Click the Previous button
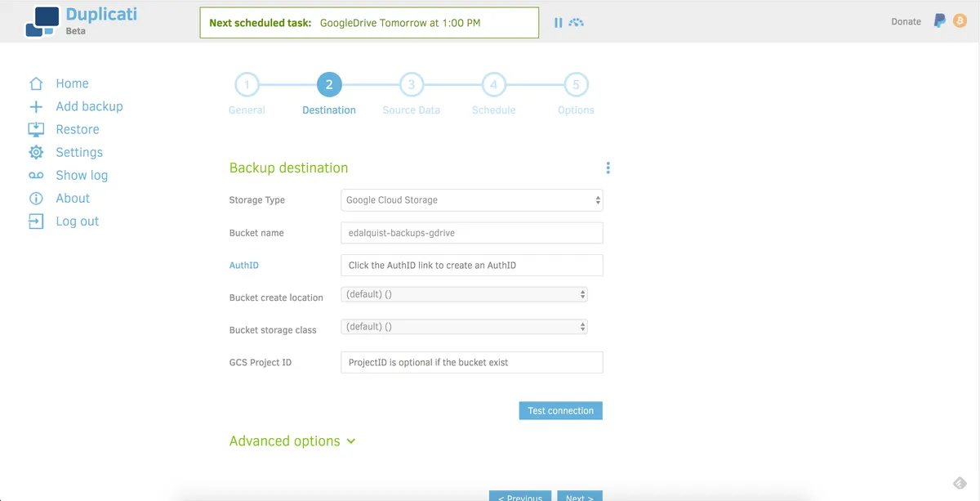This screenshot has height=501, width=980. click(520, 496)
